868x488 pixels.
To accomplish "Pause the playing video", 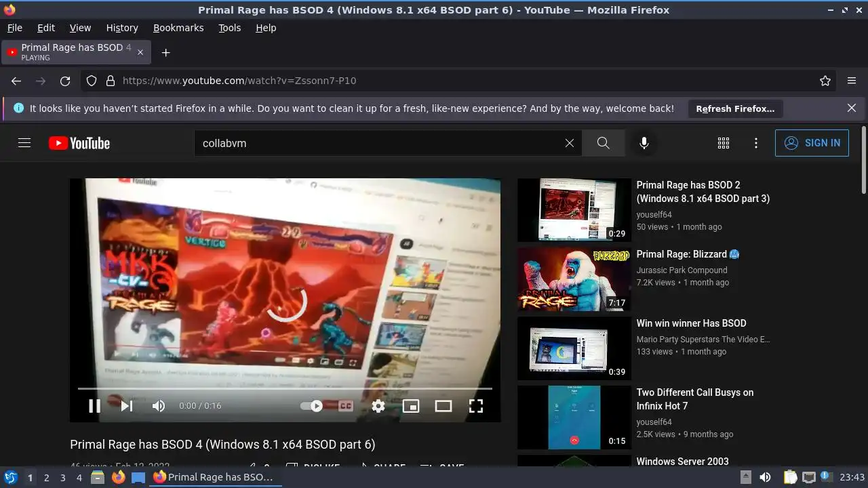I will (x=95, y=406).
